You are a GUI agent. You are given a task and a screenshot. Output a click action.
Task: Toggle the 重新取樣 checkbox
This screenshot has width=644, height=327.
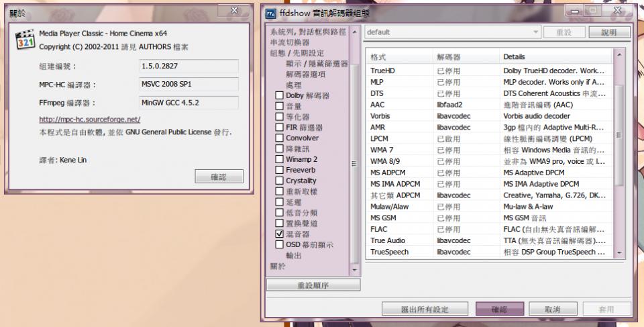pyautogui.click(x=279, y=191)
